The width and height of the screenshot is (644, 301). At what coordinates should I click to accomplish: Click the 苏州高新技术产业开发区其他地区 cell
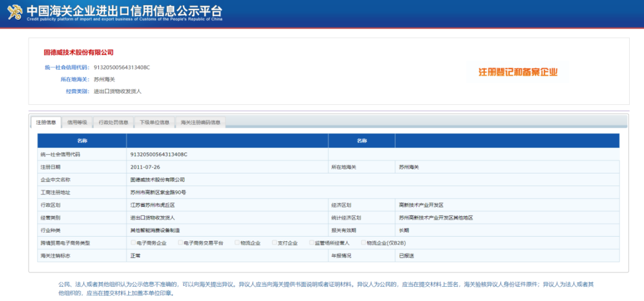coord(507,218)
